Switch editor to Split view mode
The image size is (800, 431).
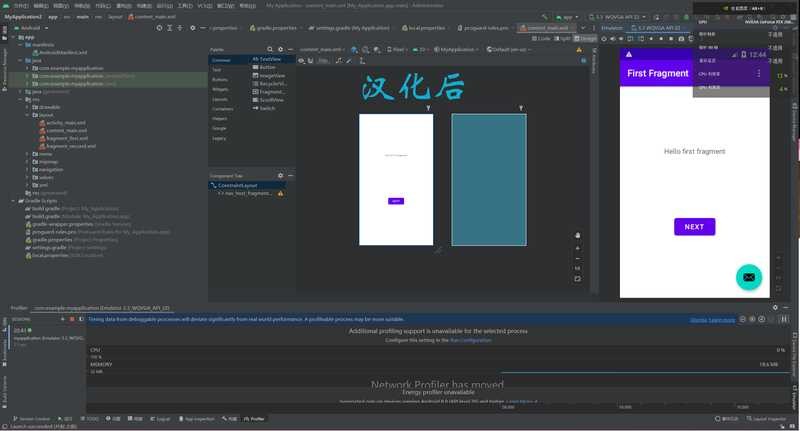click(562, 38)
